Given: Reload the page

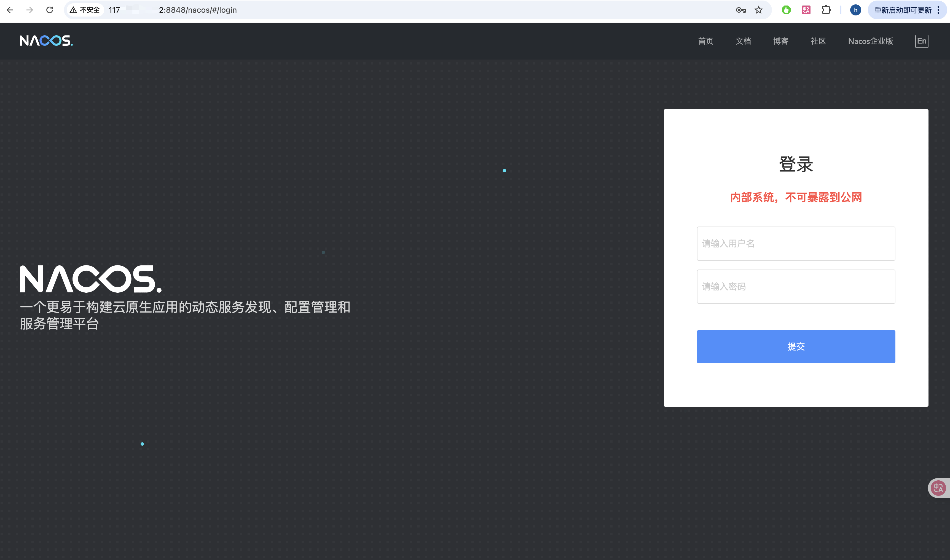Looking at the screenshot, I should pyautogui.click(x=49, y=10).
